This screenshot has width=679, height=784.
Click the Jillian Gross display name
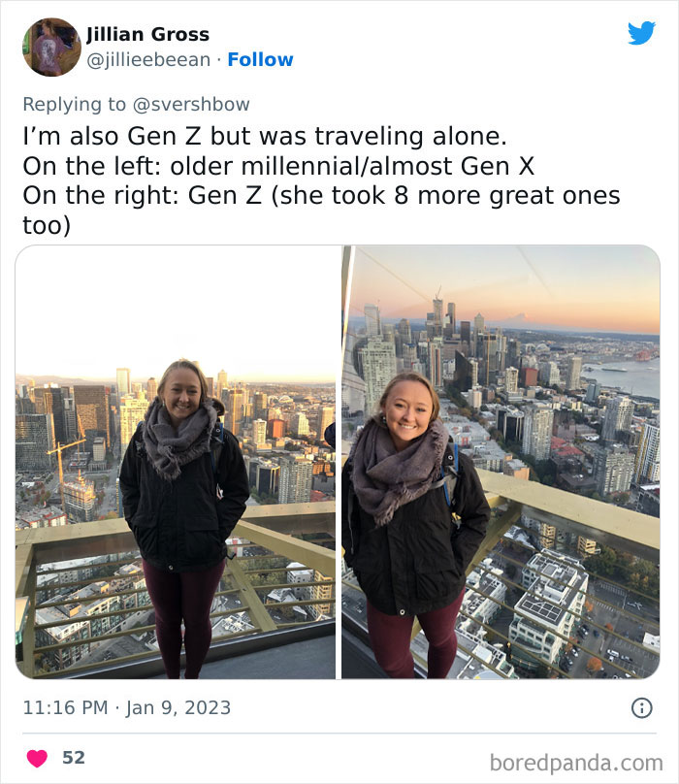click(145, 33)
